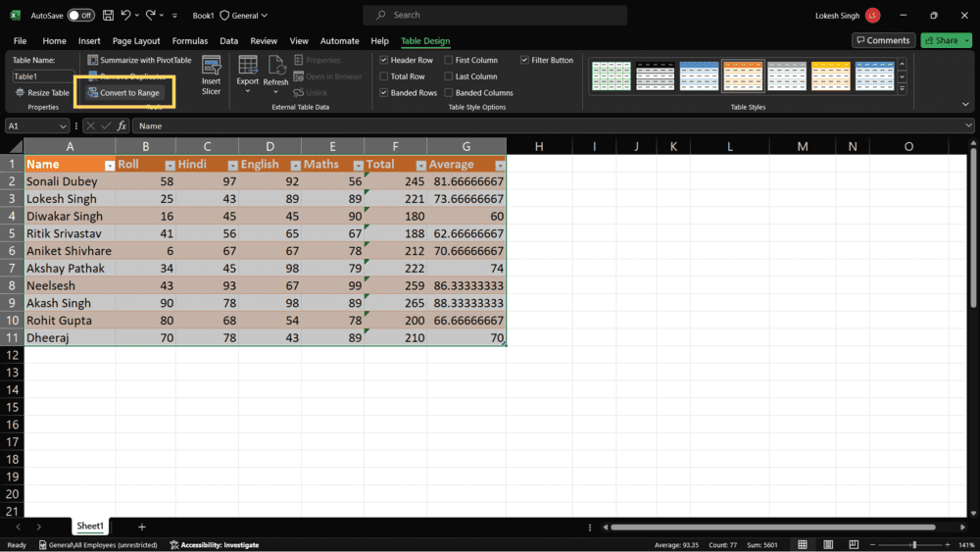Enable First Column checkbox

(x=449, y=60)
